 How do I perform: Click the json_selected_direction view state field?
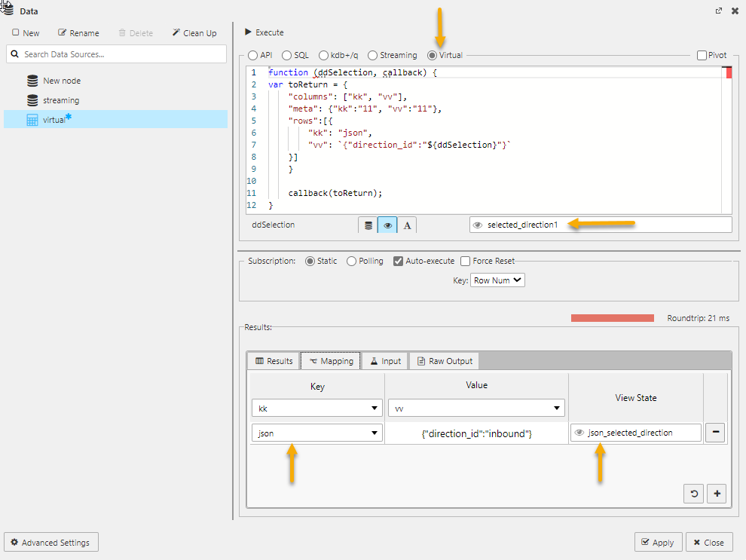(636, 433)
